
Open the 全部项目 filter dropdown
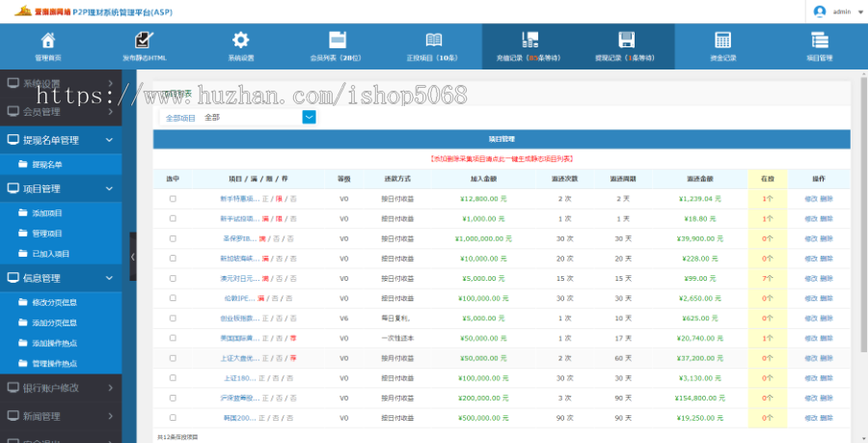pos(310,117)
